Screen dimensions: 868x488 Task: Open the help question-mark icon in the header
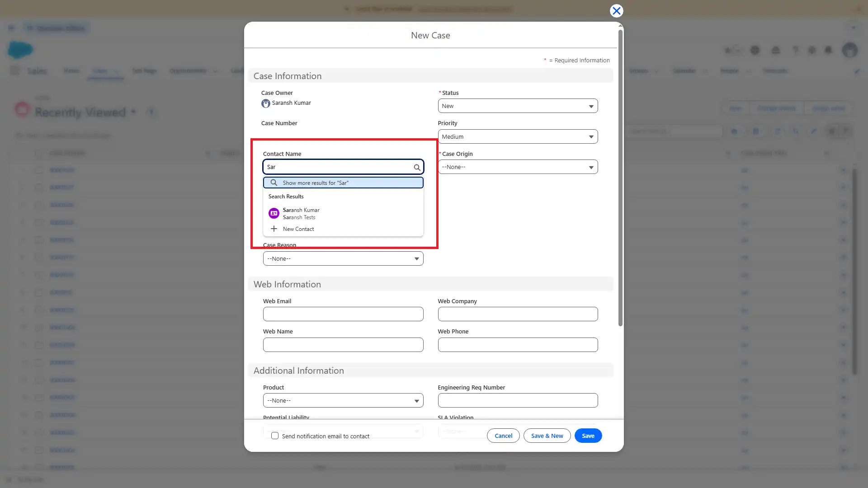pos(796,50)
